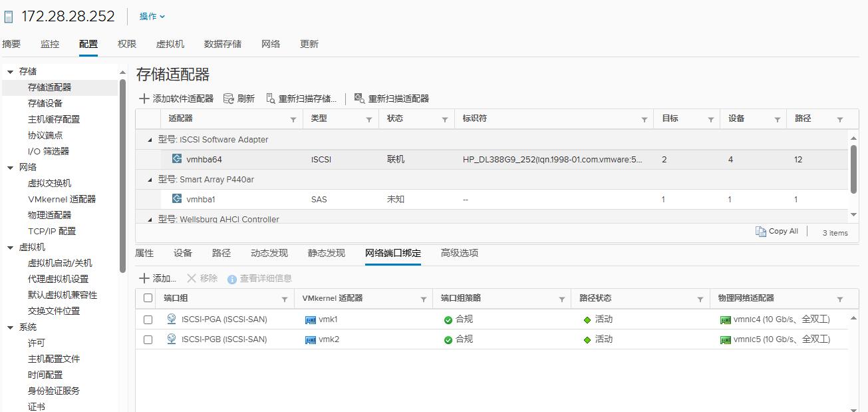Click the 添加 port binding button

158,278
